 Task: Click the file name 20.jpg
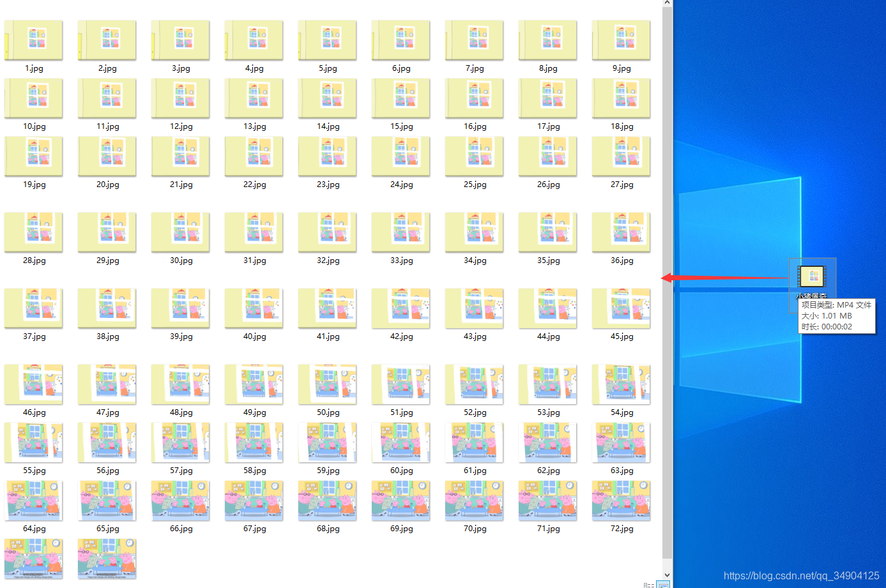click(108, 185)
